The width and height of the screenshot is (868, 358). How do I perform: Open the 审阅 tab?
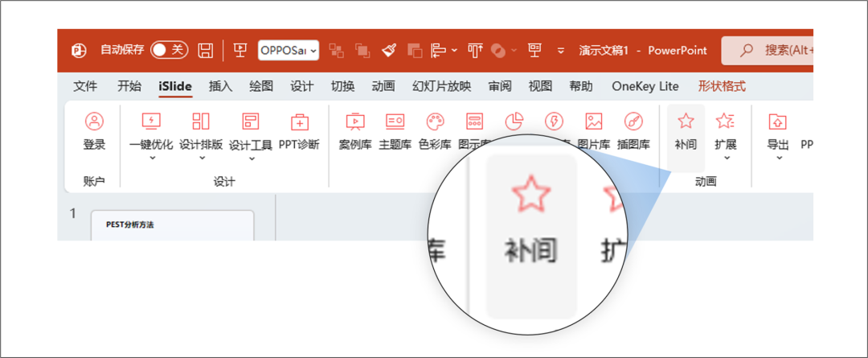pyautogui.click(x=500, y=86)
